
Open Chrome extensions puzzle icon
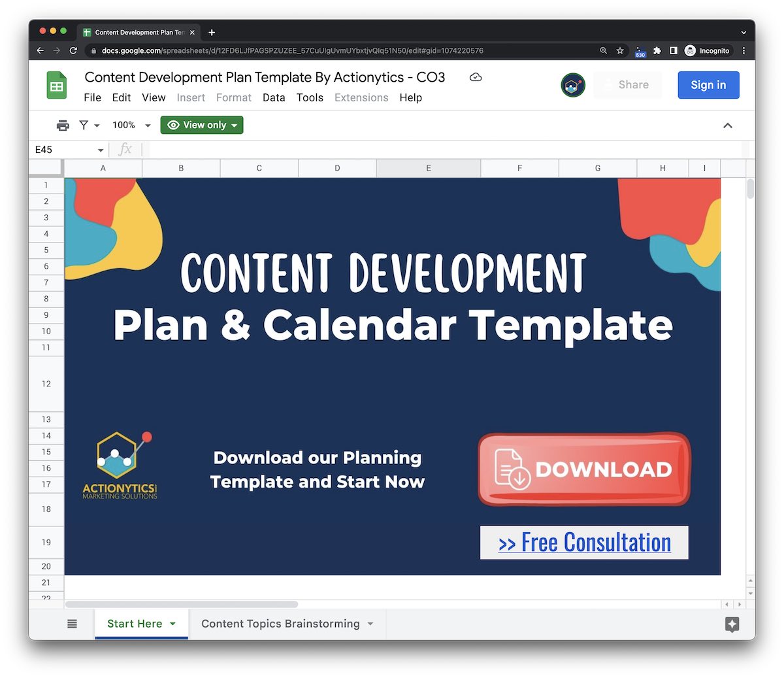point(657,50)
